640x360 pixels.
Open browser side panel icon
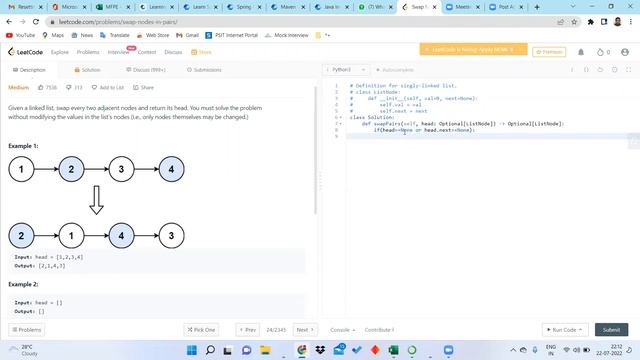[604, 22]
